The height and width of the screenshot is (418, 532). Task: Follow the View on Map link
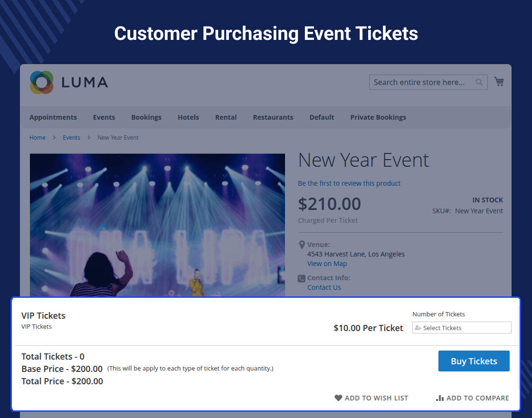(x=327, y=264)
